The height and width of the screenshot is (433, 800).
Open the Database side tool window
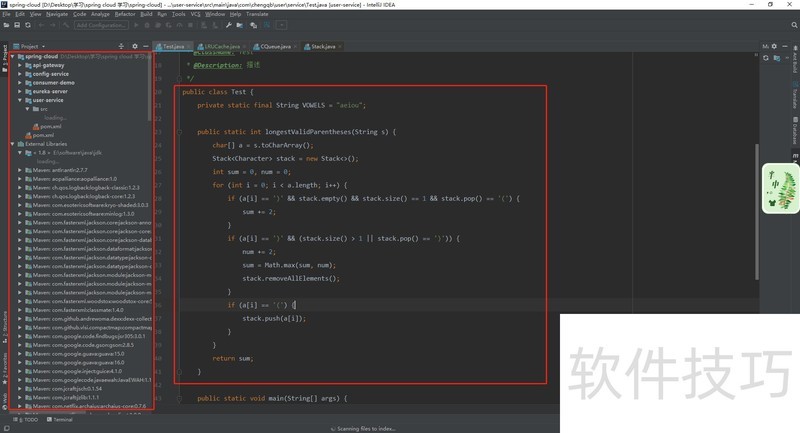795,131
